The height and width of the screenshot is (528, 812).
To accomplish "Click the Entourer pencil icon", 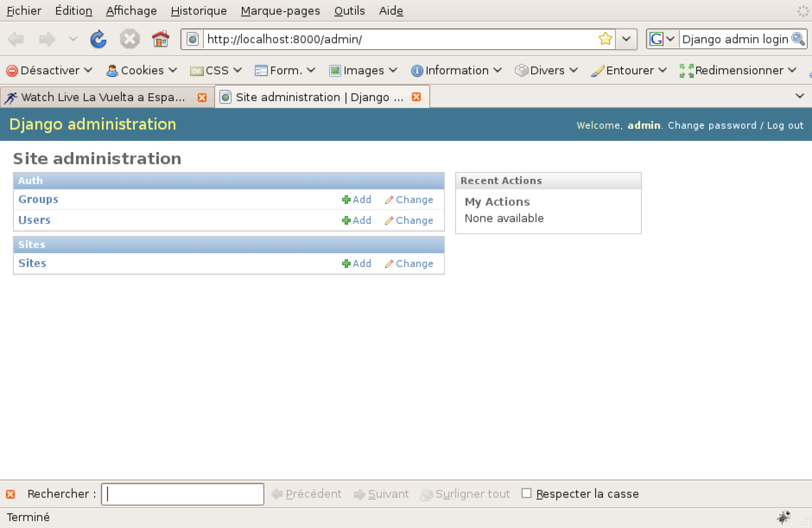I will tap(598, 71).
